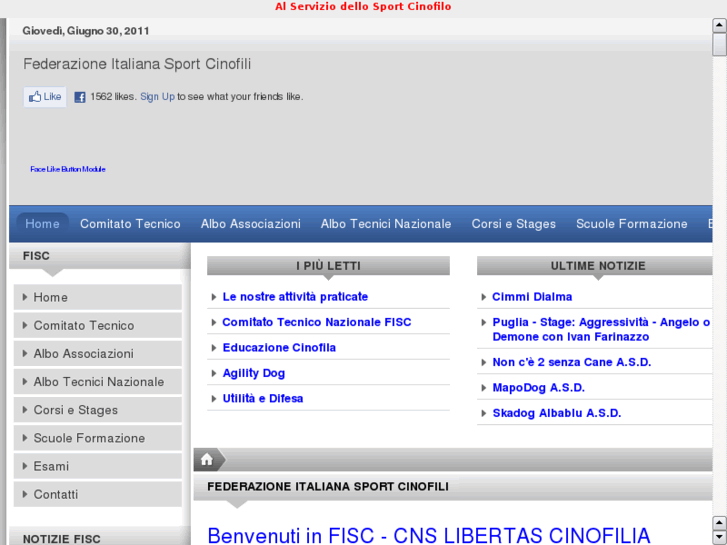Image resolution: width=727 pixels, height=545 pixels.
Task: Open Corsi e Stages in top navigation
Action: [x=514, y=224]
